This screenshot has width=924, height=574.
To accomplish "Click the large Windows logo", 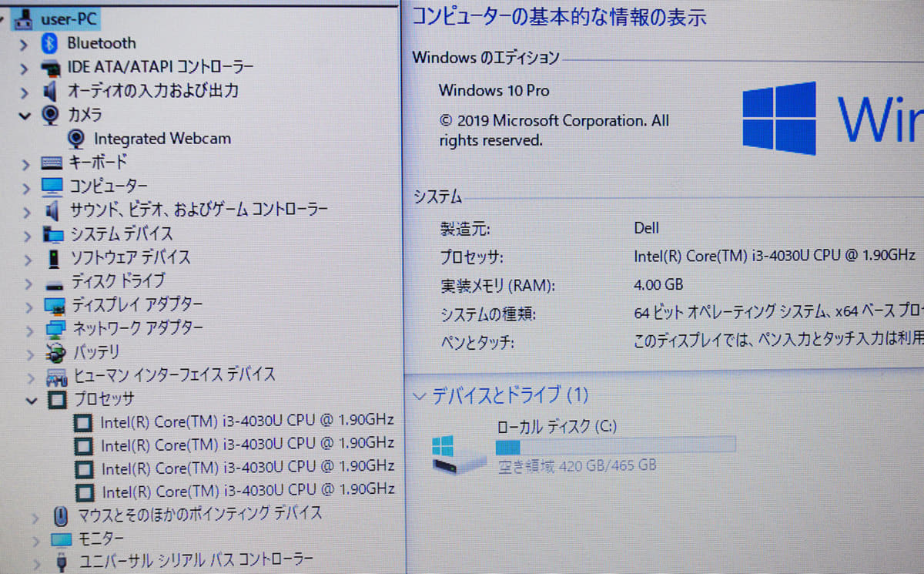I will (x=778, y=118).
